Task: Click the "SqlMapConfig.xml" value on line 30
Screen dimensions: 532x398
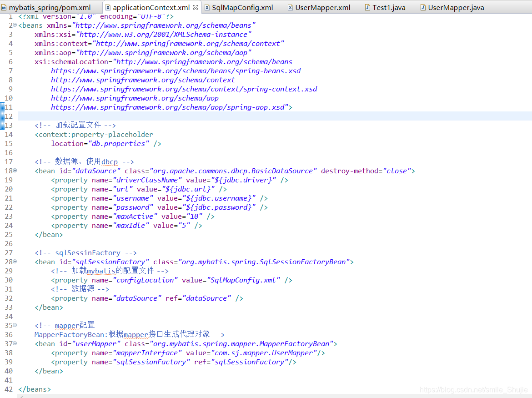Action: (x=243, y=280)
